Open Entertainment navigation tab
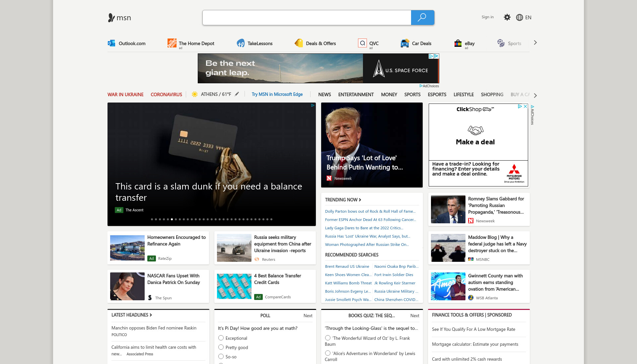This screenshot has height=364, width=637. [x=356, y=95]
